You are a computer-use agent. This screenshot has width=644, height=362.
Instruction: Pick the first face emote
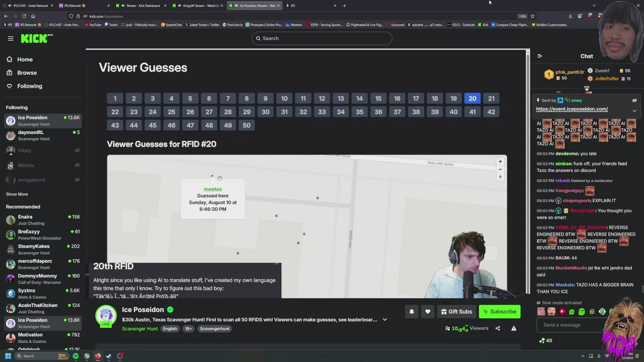541,312
